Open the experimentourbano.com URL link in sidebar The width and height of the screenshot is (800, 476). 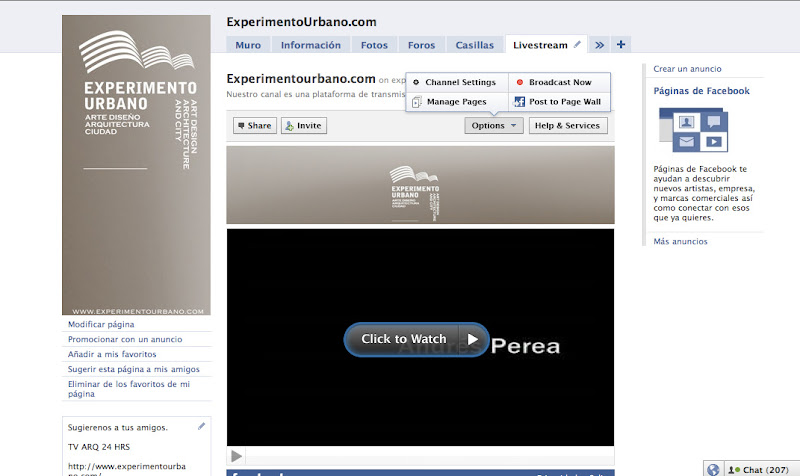(x=127, y=469)
